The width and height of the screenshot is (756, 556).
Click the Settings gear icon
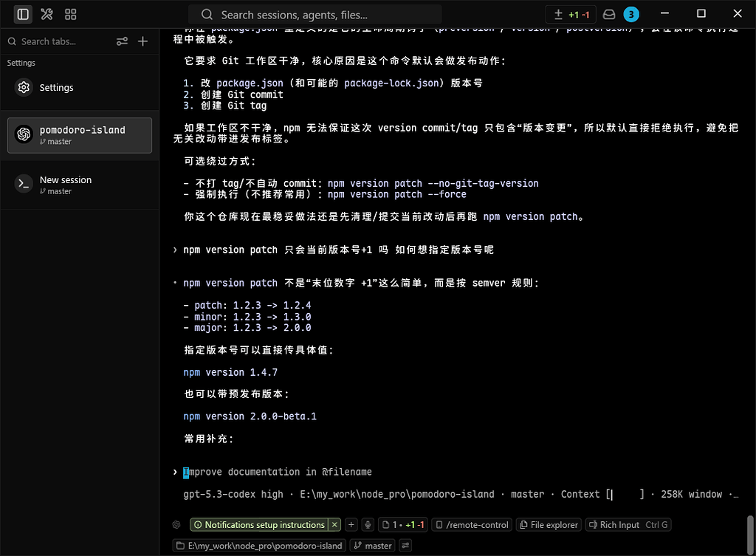(24, 87)
